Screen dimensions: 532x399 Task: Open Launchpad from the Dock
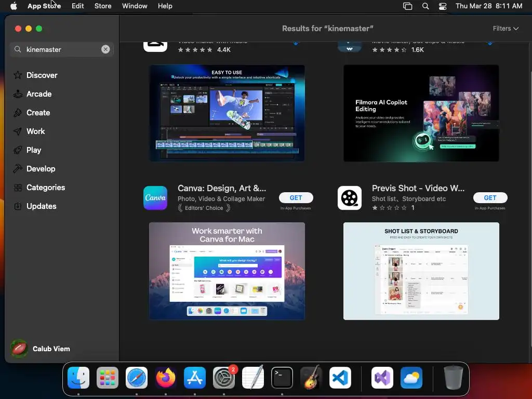[x=107, y=378]
